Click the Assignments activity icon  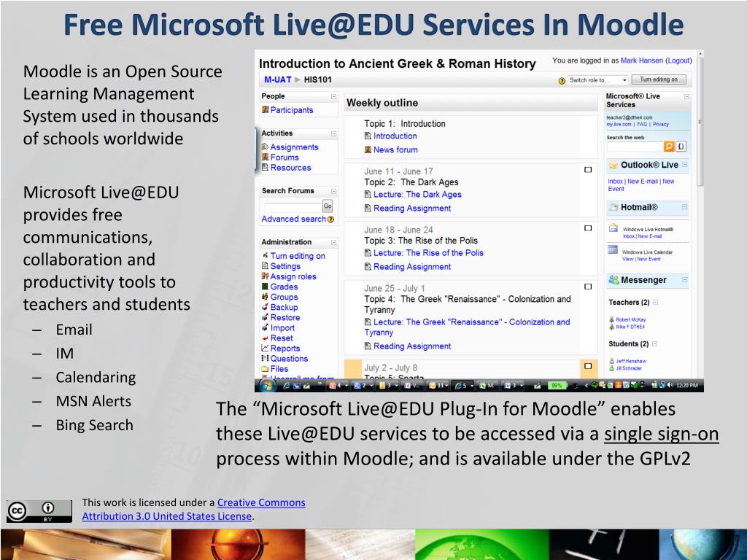pyautogui.click(x=265, y=147)
